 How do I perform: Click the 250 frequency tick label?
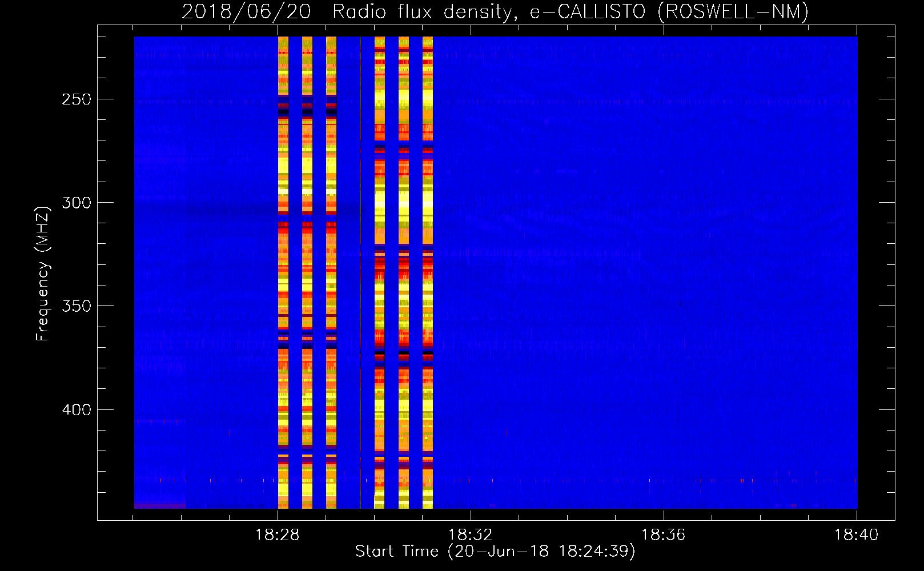point(77,99)
